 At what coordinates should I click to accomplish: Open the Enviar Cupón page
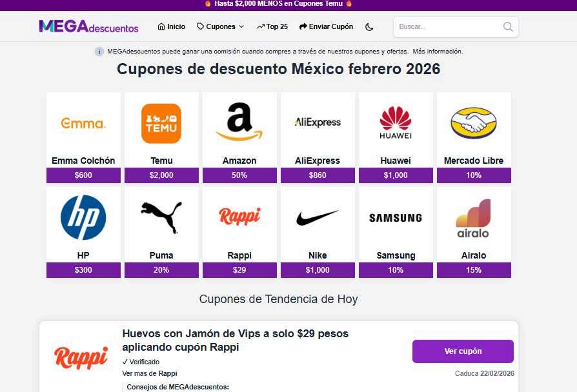point(331,26)
